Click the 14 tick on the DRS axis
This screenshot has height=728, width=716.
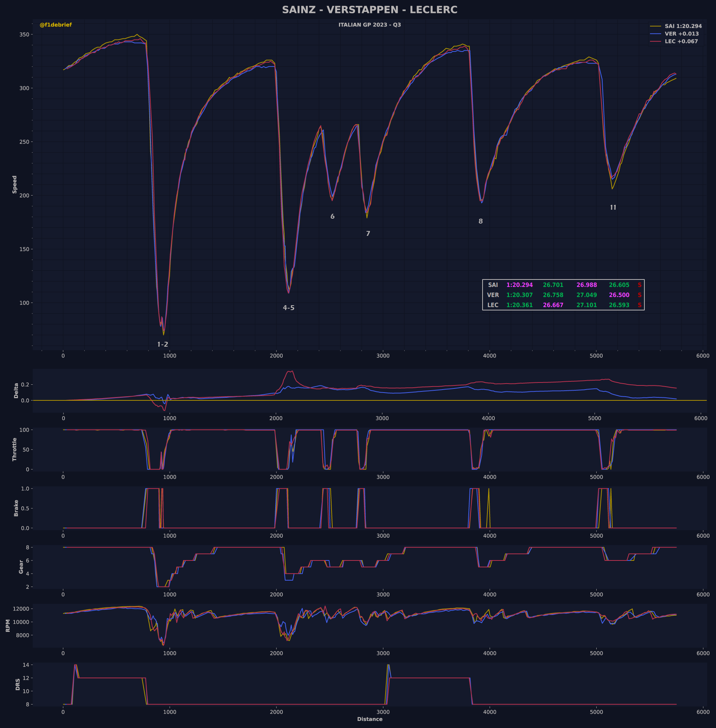(26, 665)
